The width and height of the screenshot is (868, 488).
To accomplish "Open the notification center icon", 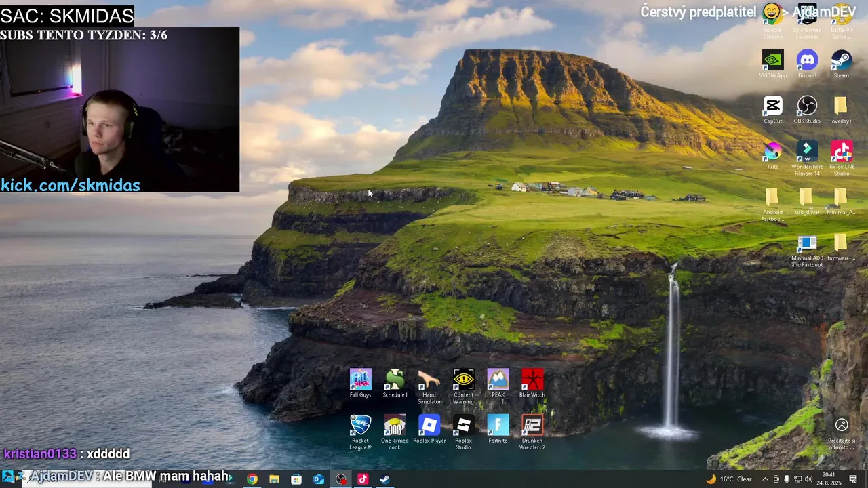I will [854, 479].
